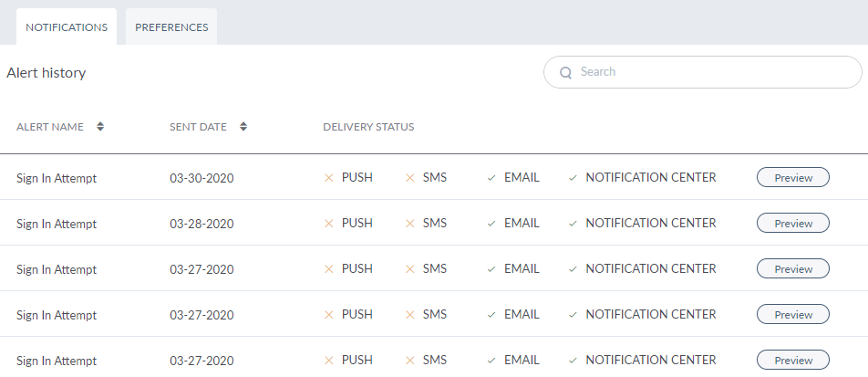Viewport: 868px width, 377px height.
Task: Preview the 03-30-2020 Sign In Attempt alert
Action: (x=792, y=178)
